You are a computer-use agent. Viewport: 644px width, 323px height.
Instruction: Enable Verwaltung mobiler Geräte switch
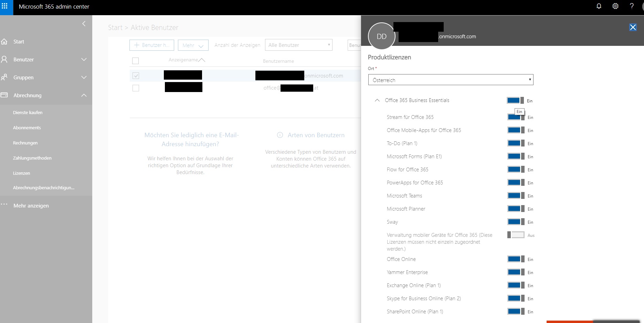pos(516,235)
